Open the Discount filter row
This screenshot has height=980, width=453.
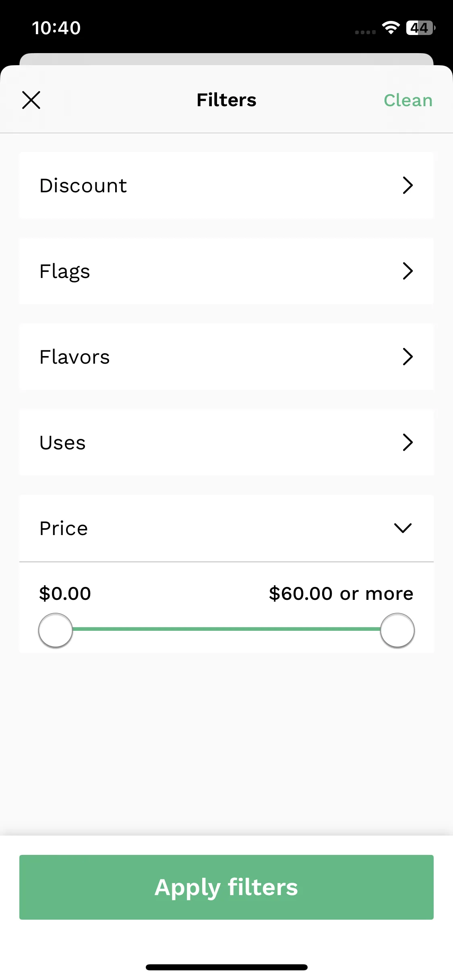(226, 185)
